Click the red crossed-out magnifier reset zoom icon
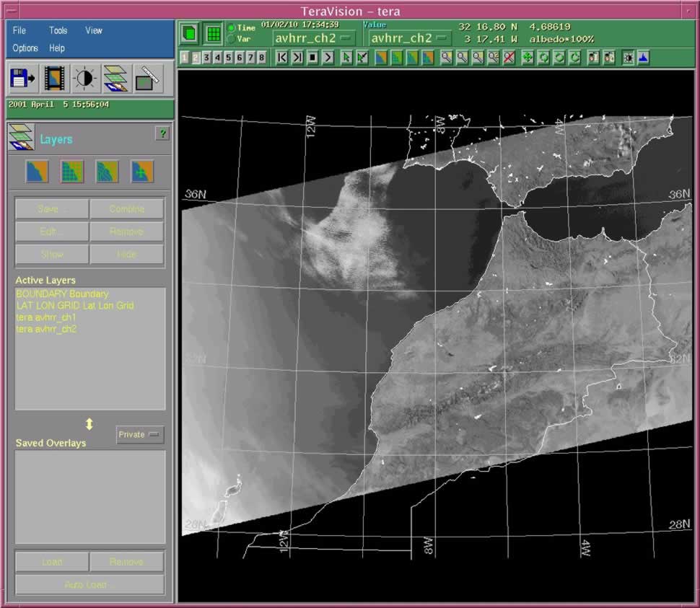 click(x=509, y=58)
